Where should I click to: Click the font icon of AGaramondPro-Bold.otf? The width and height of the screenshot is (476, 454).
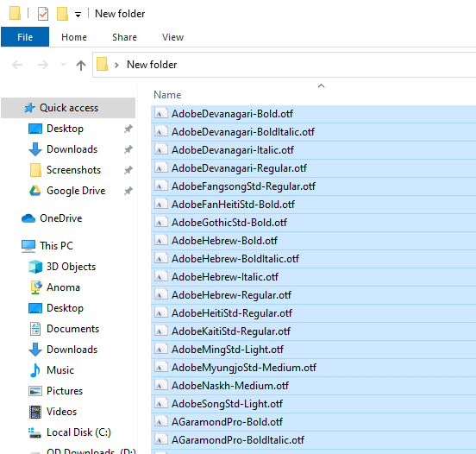(x=160, y=422)
